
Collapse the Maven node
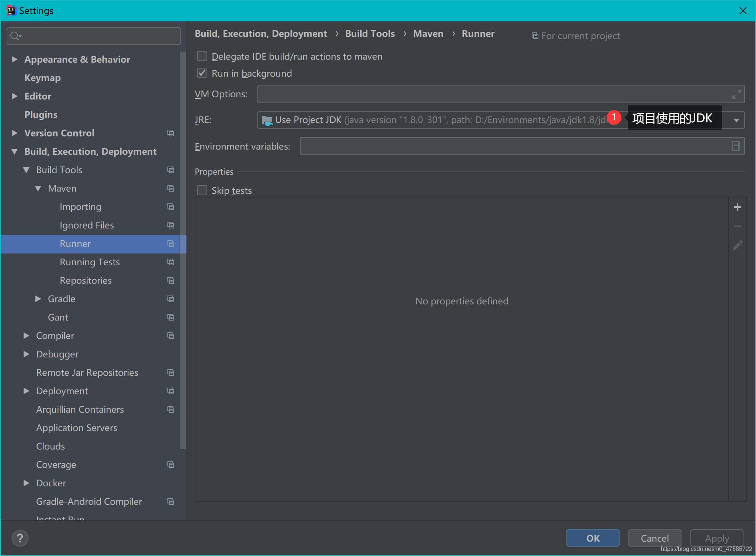(38, 188)
